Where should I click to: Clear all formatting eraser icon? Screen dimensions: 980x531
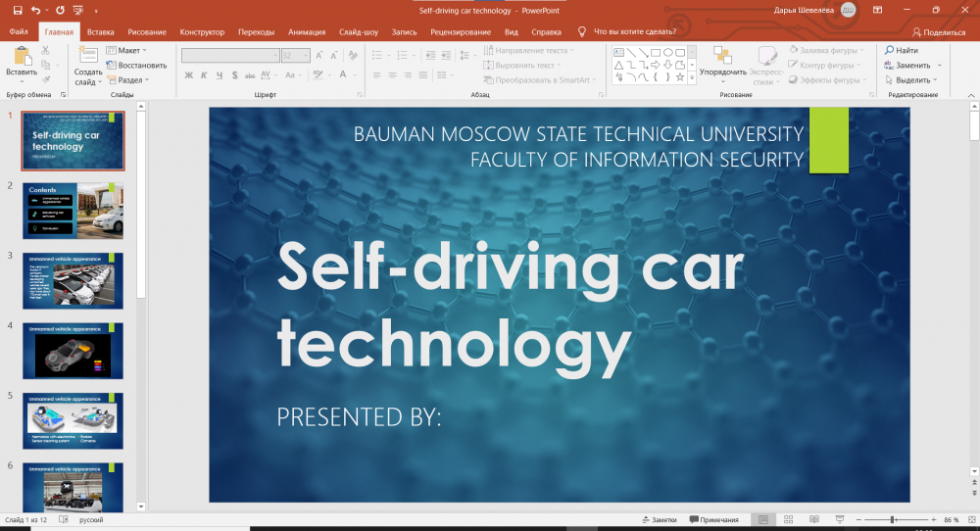pyautogui.click(x=353, y=56)
